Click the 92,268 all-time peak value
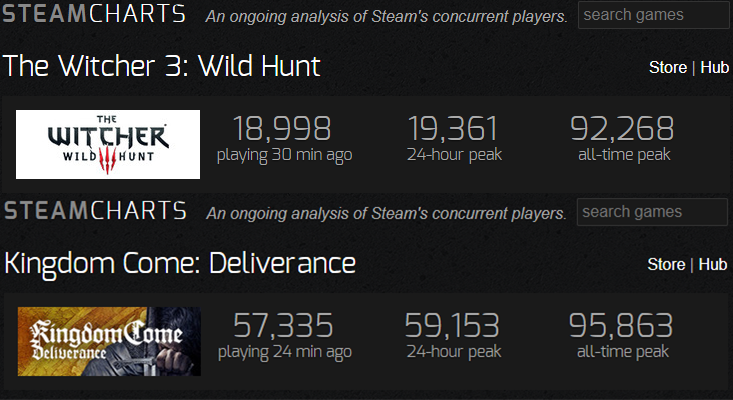The image size is (733, 400). [622, 129]
